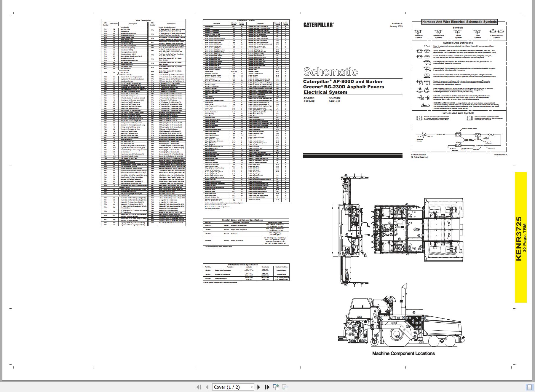Click the Symbols And Definitions heading
This screenshot has height=392, width=535.
point(458,43)
